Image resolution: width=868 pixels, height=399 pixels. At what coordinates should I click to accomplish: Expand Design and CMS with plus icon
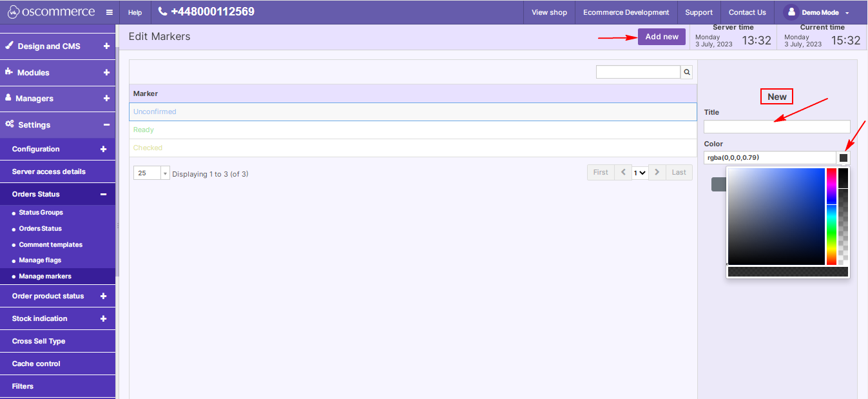tap(106, 46)
